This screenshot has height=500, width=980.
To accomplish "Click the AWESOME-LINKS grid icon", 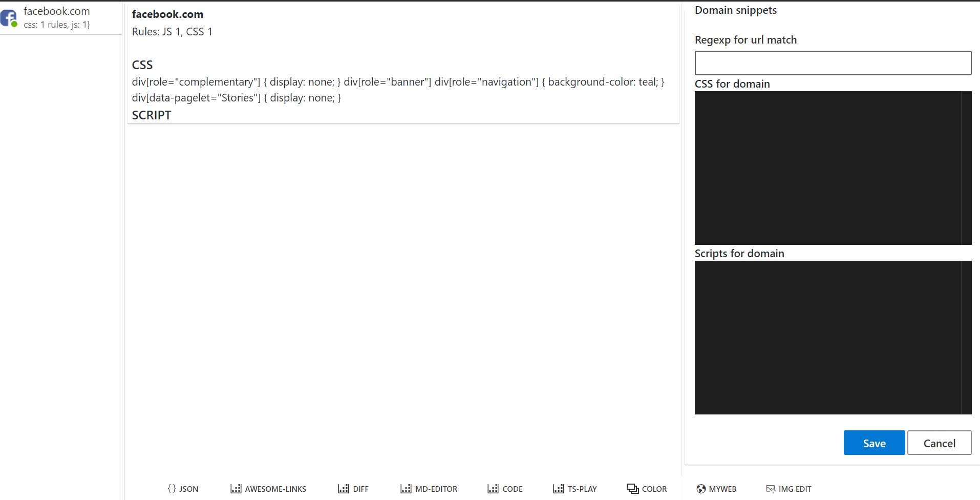I will click(x=236, y=489).
